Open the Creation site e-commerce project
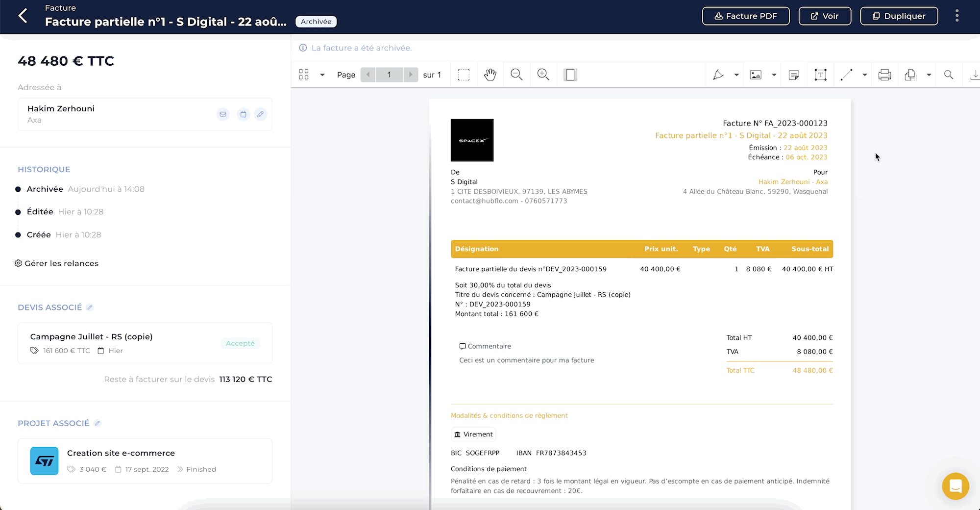 tap(145, 461)
